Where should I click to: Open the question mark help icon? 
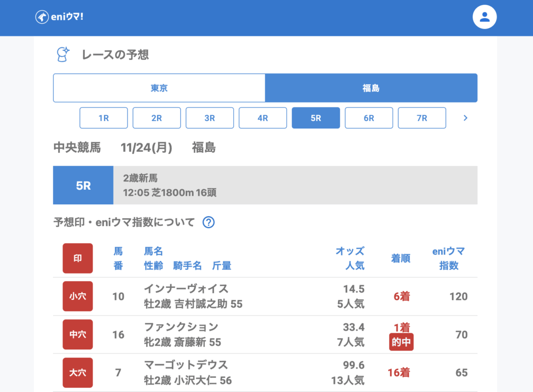[208, 223]
